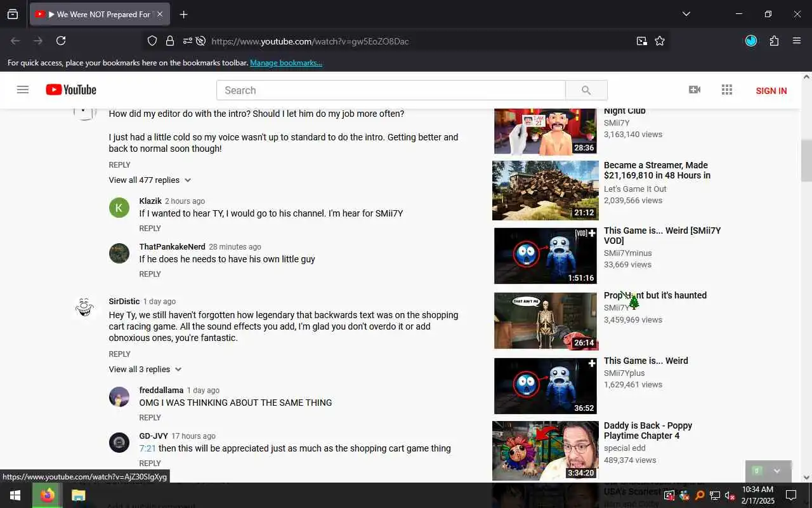
Task: Go forward using the arrow button
Action: [38, 41]
